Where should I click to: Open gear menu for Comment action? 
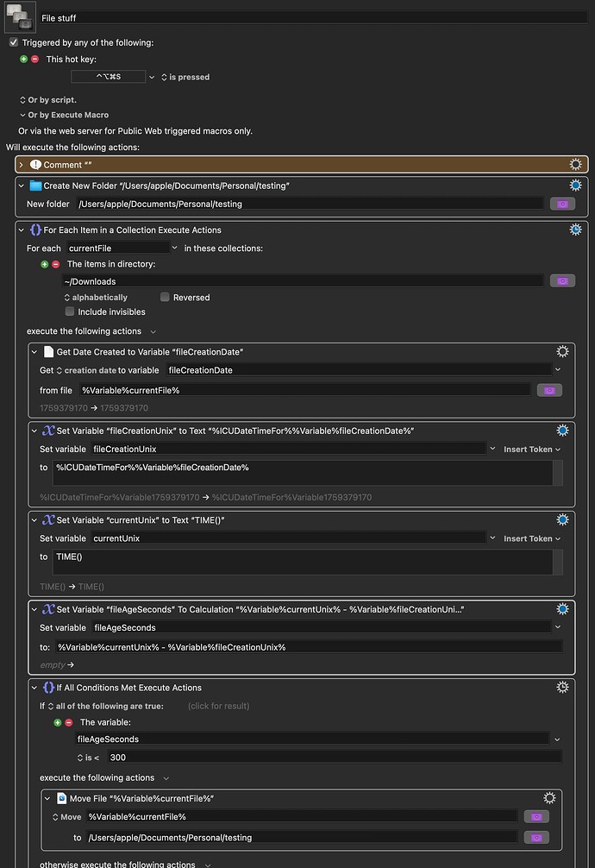[x=575, y=165]
